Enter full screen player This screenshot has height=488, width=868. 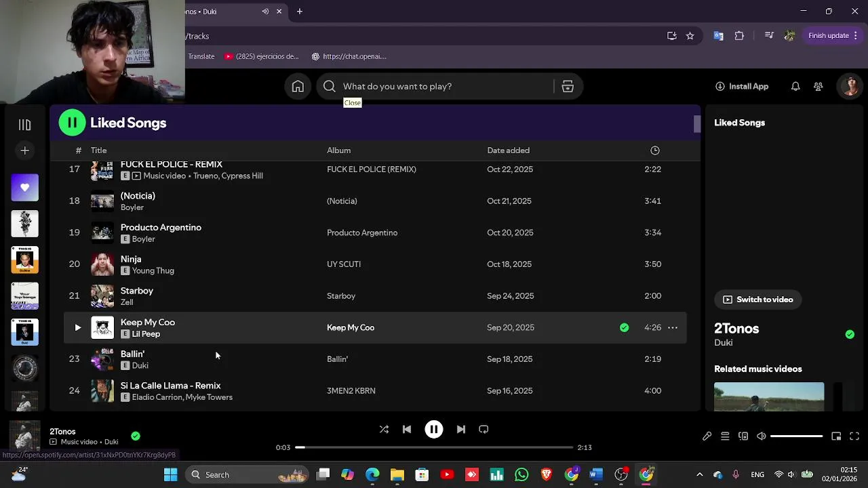[x=854, y=436]
